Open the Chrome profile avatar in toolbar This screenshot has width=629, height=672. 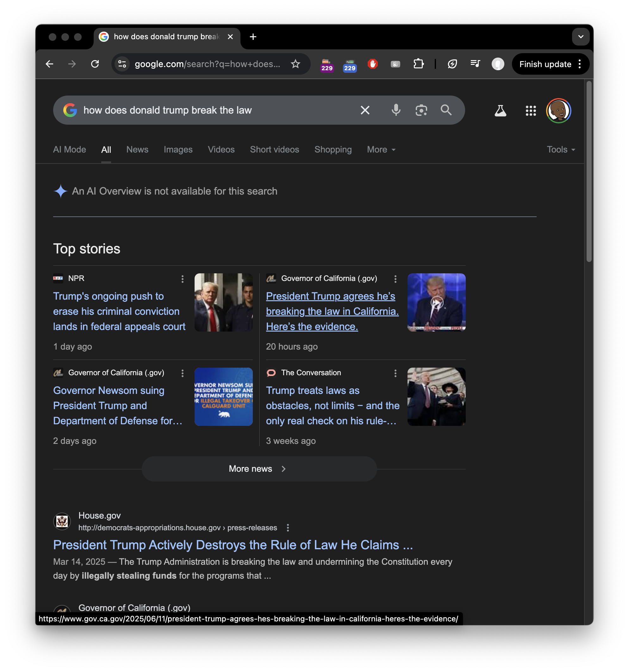click(x=497, y=64)
